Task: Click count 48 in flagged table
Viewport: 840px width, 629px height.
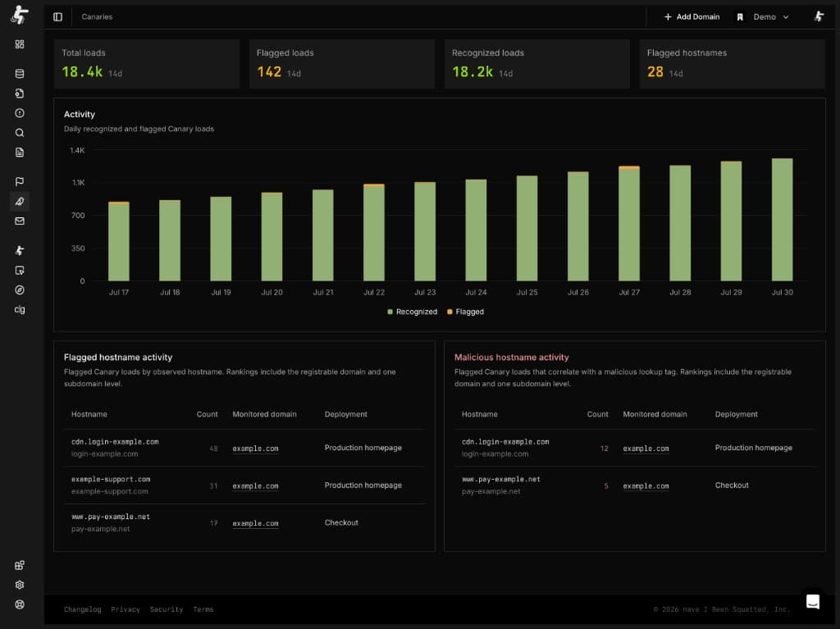Action: [214, 449]
